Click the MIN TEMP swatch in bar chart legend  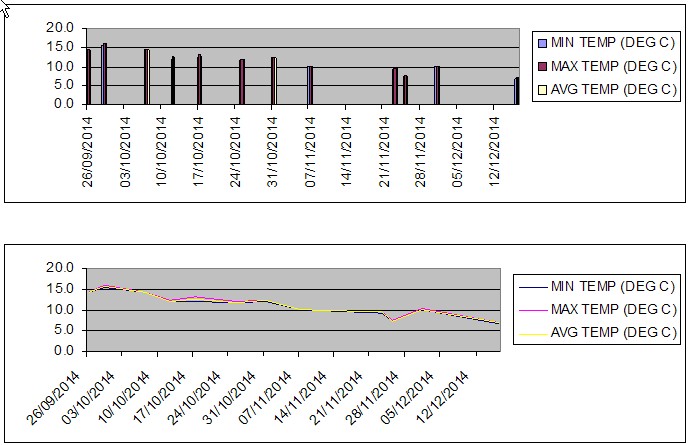pyautogui.click(x=543, y=43)
